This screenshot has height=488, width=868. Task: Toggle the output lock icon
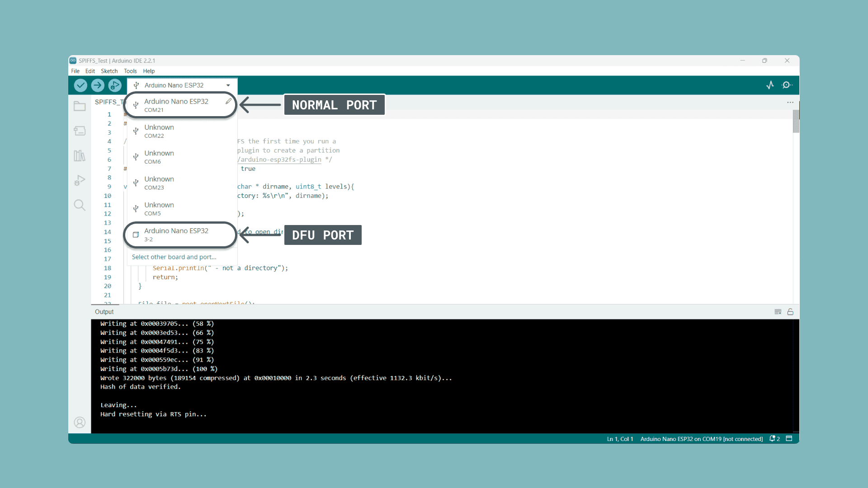(x=790, y=312)
